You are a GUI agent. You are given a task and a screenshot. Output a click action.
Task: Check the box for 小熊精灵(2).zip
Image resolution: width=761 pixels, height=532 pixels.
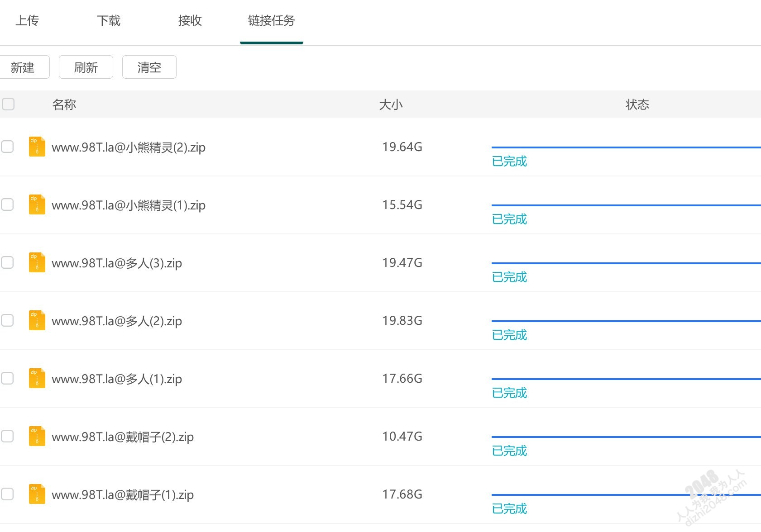[x=7, y=147]
